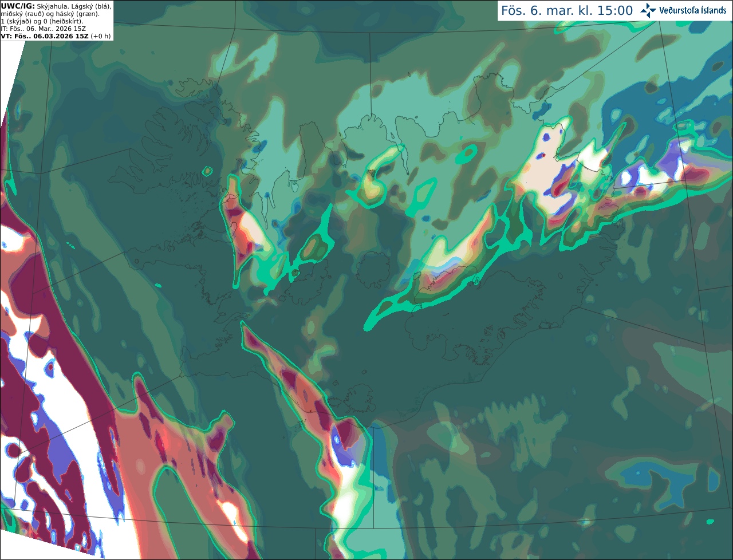Click the '1 (skýjað) og 0 (heiðskírt).' legend line

click(x=42, y=21)
